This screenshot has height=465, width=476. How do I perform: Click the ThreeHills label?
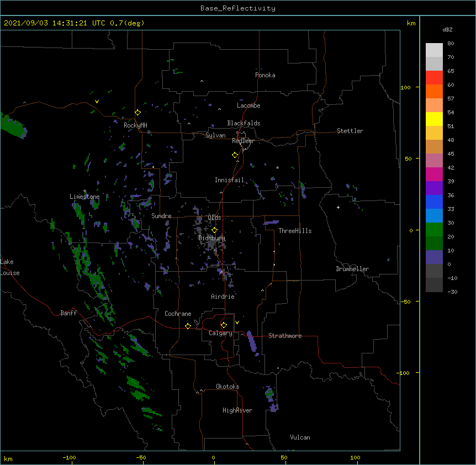[295, 231]
